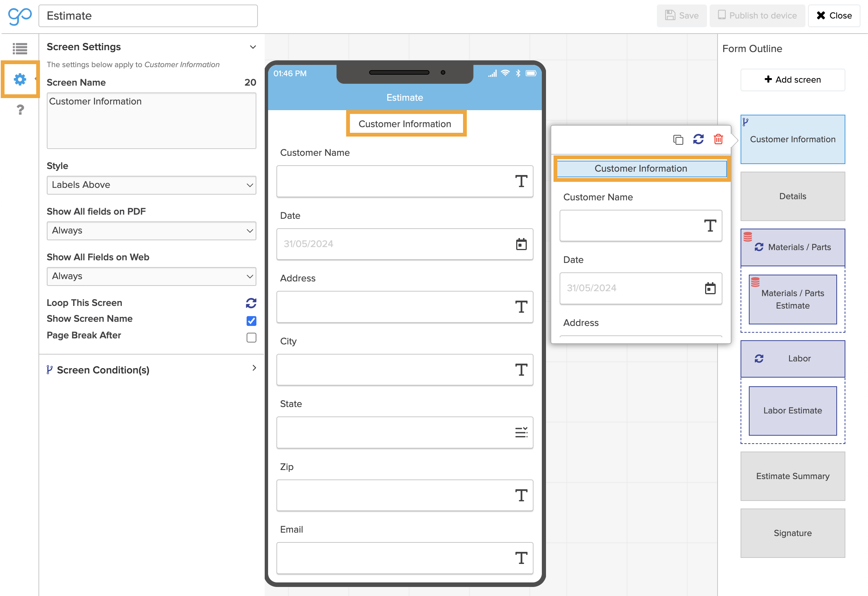Viewport: 868px width, 596px height.
Task: Open the help question mark icon
Action: pos(20,110)
